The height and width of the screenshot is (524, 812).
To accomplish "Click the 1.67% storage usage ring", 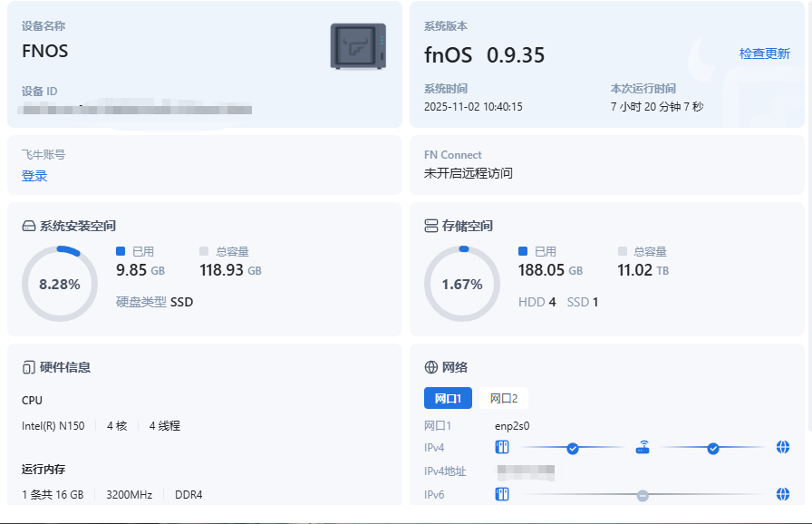I will click(461, 284).
